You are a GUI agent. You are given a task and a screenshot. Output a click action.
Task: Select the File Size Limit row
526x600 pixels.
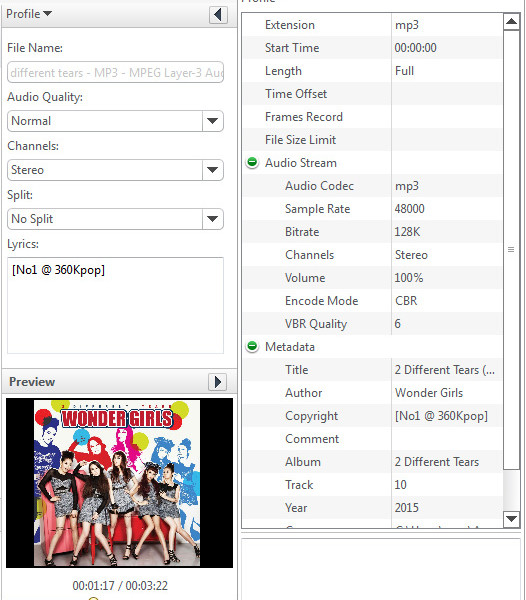372,140
